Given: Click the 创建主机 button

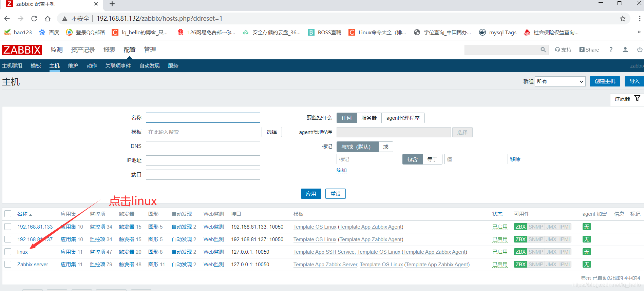Looking at the screenshot, I should (x=605, y=81).
